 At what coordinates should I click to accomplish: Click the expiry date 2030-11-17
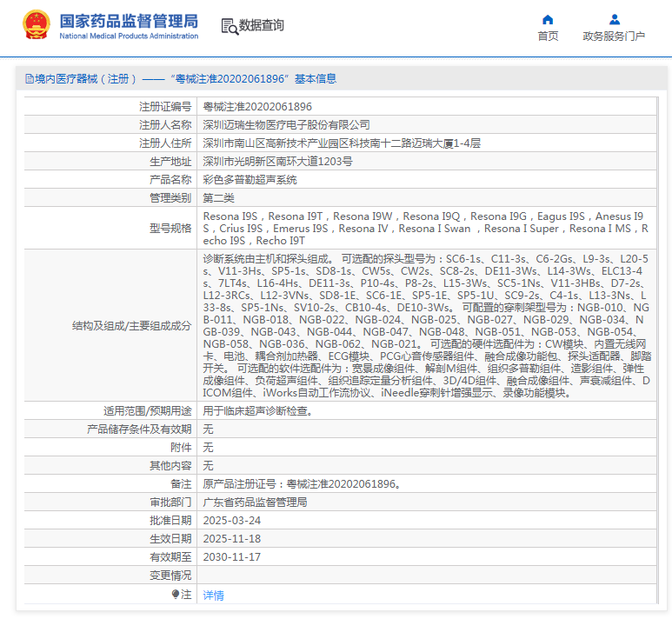point(231,557)
